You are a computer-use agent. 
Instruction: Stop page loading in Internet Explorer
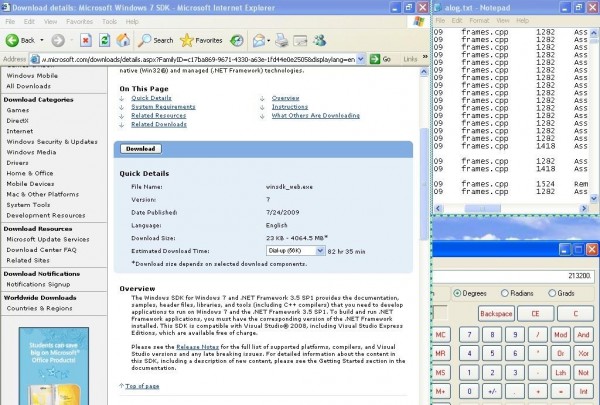(x=86, y=40)
